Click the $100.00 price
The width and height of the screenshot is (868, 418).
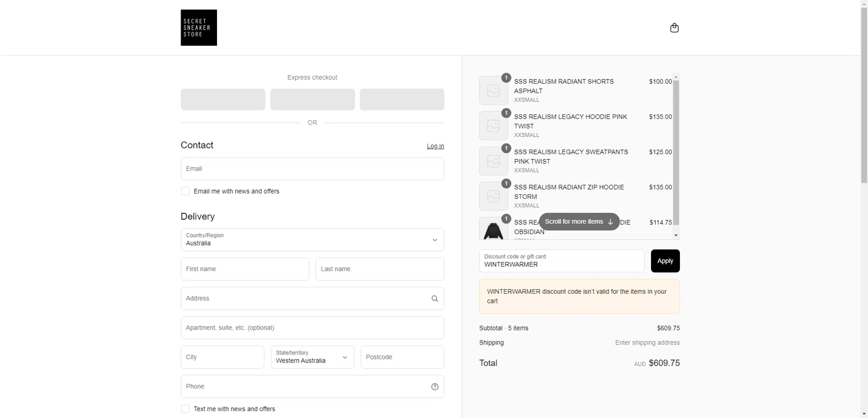660,82
